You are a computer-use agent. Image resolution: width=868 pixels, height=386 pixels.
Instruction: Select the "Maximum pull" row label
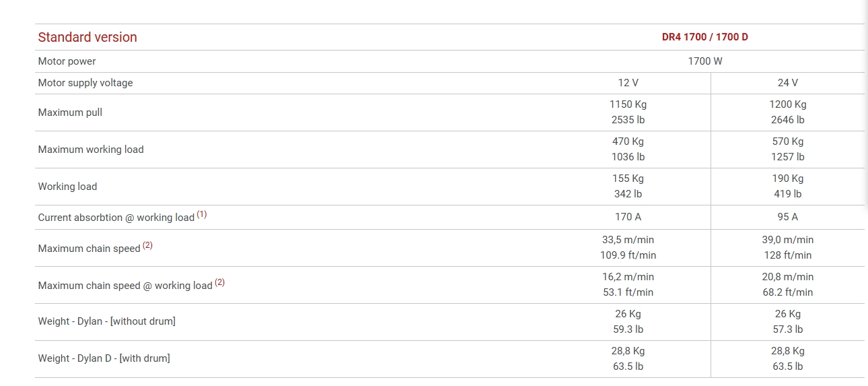[x=70, y=112]
